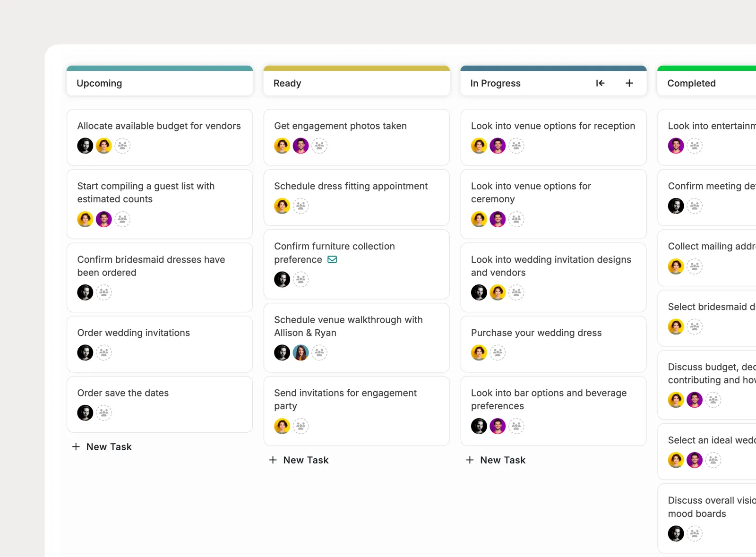The width and height of the screenshot is (756, 557).
Task: Collapse the In Progress column
Action: (x=600, y=83)
